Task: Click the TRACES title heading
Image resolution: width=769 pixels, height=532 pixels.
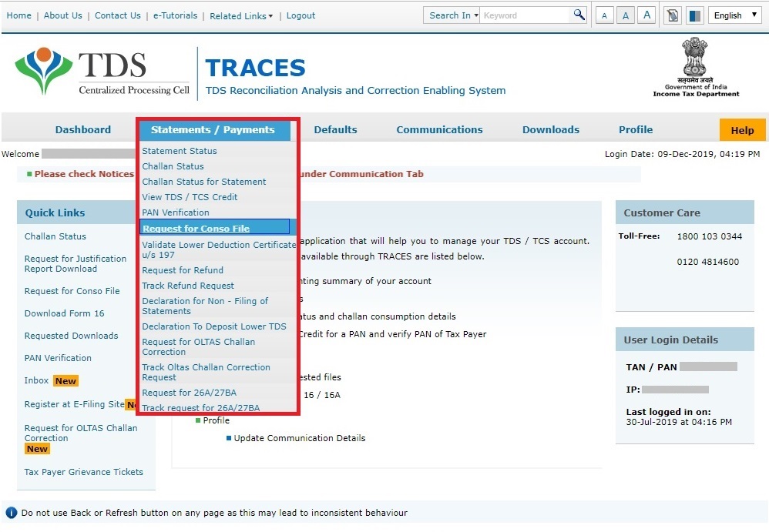Action: (255, 68)
